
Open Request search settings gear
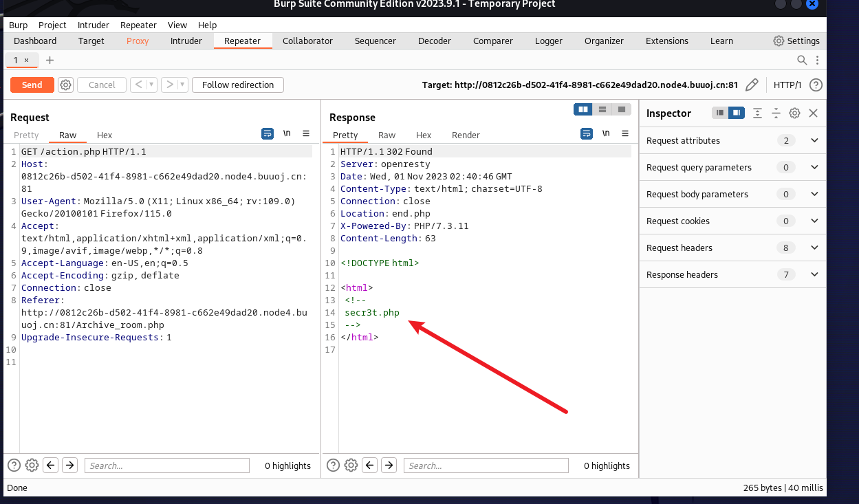(x=32, y=465)
